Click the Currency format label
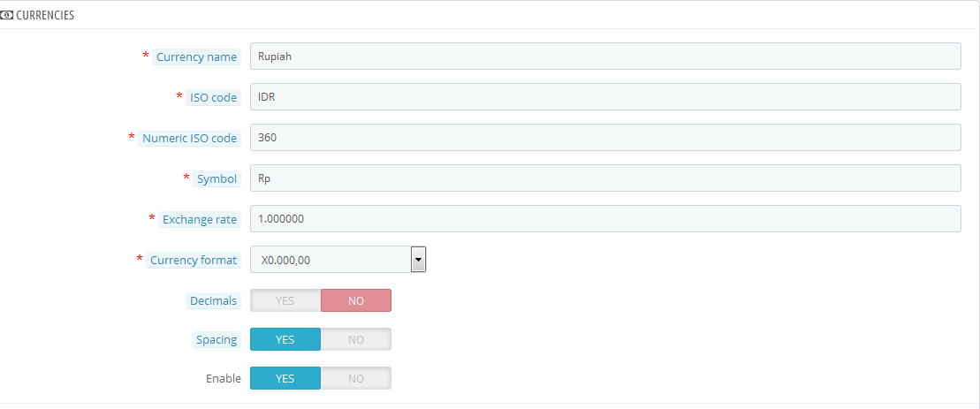This screenshot has height=409, width=980. click(x=194, y=260)
